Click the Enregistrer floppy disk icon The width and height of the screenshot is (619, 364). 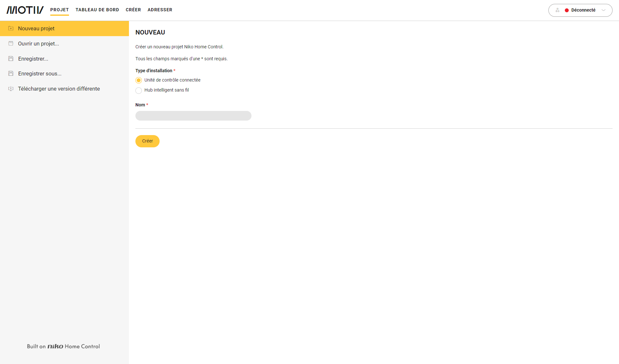pos(11,59)
